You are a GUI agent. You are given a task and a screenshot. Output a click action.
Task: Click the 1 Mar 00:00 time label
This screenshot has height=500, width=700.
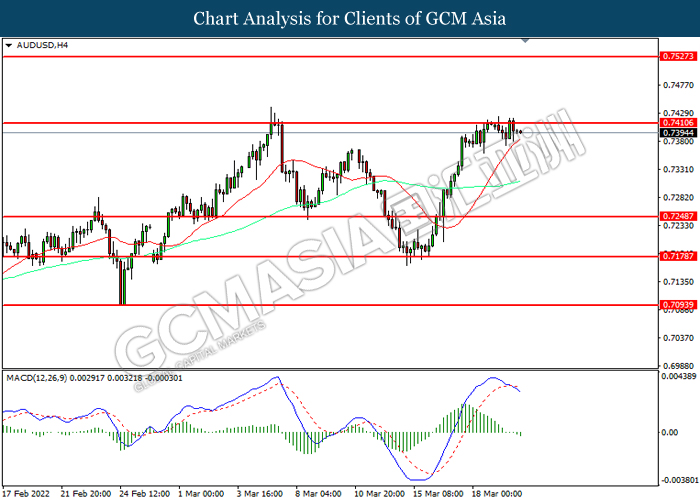coord(201,494)
